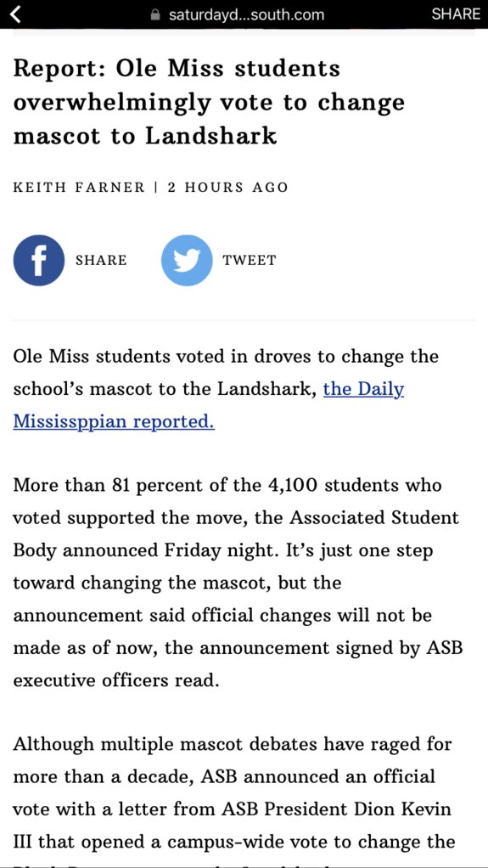Image resolution: width=488 pixels, height=868 pixels.
Task: Tap the word 'Landshark' in the headline
Action: pos(210,136)
